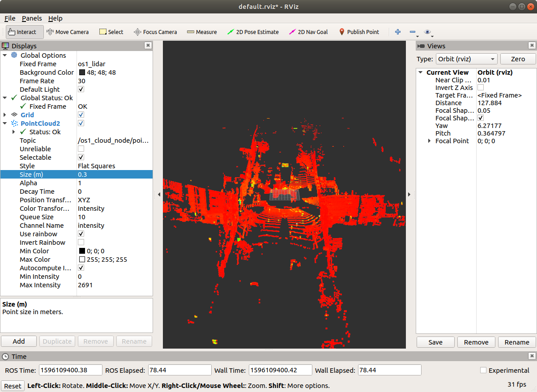This screenshot has height=392, width=537.
Task: Expand the Focal Point property
Action: point(430,141)
